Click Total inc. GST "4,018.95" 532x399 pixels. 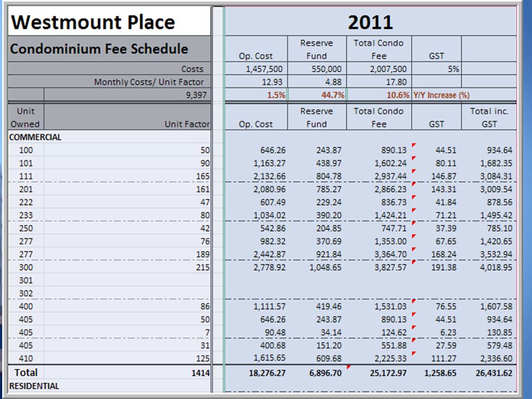point(496,267)
